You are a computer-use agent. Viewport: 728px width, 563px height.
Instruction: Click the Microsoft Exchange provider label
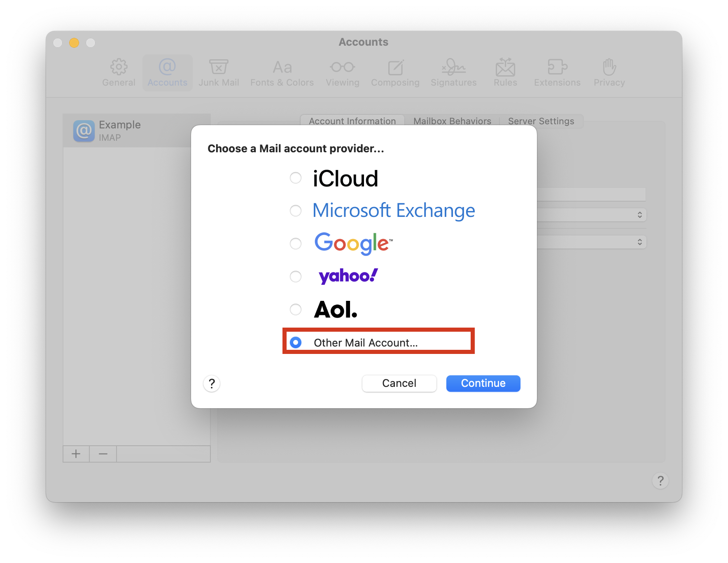(x=394, y=211)
